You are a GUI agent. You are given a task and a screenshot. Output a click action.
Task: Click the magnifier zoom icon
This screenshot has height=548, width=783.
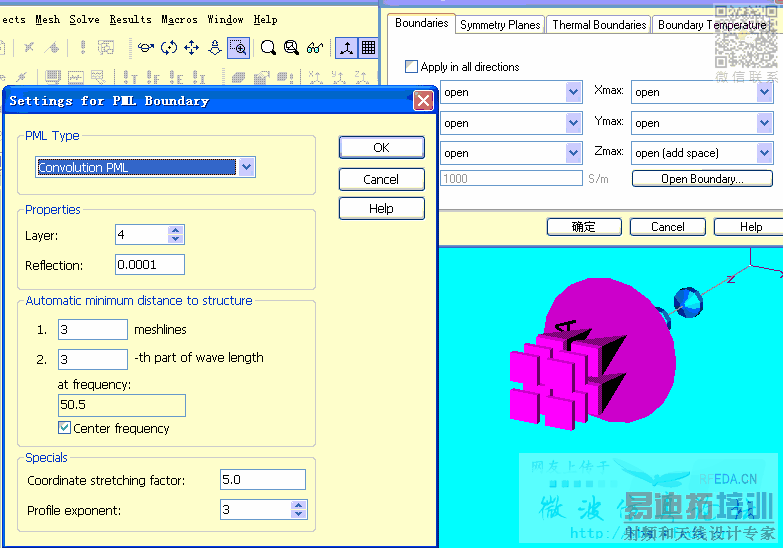(268, 48)
